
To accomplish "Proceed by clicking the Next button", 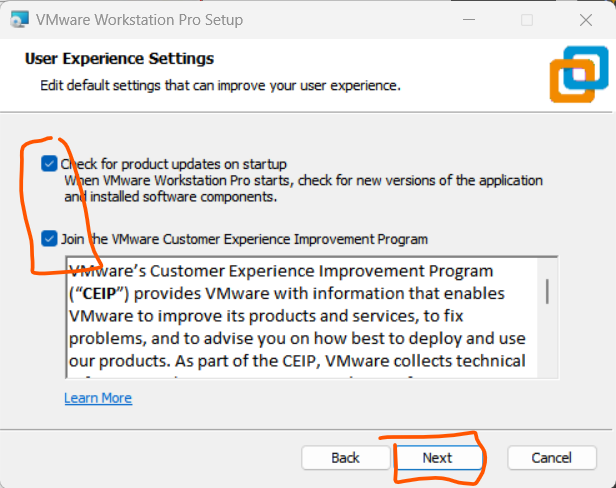I will point(437,458).
